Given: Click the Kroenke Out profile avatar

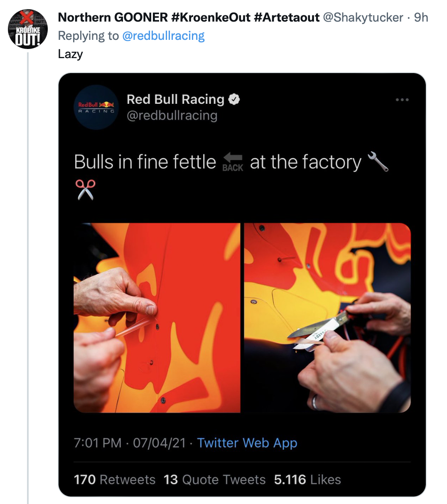Looking at the screenshot, I should [x=28, y=29].
